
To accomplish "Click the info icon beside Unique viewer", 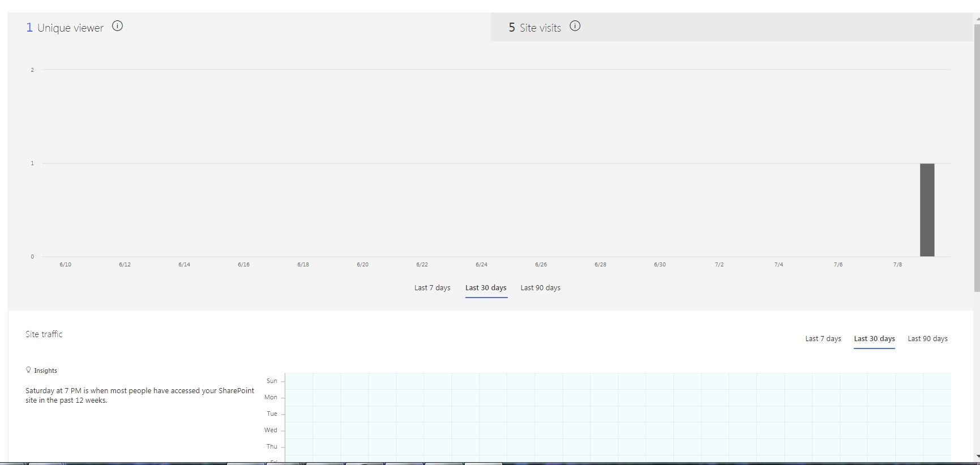I will (x=117, y=26).
